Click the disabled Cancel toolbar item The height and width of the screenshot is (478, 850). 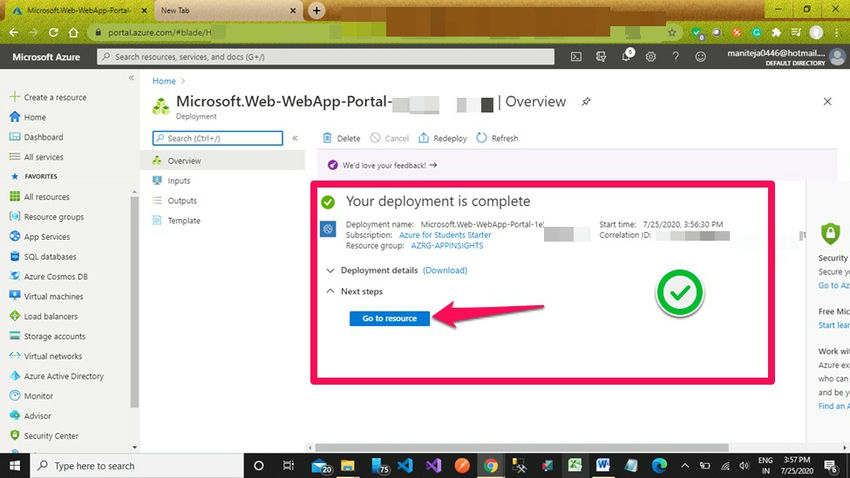coord(389,138)
